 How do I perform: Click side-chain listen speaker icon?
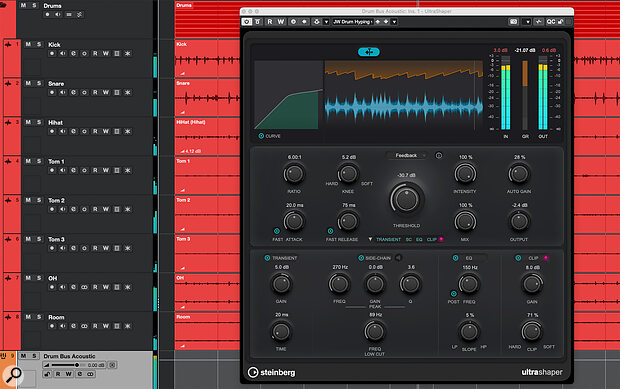click(398, 258)
